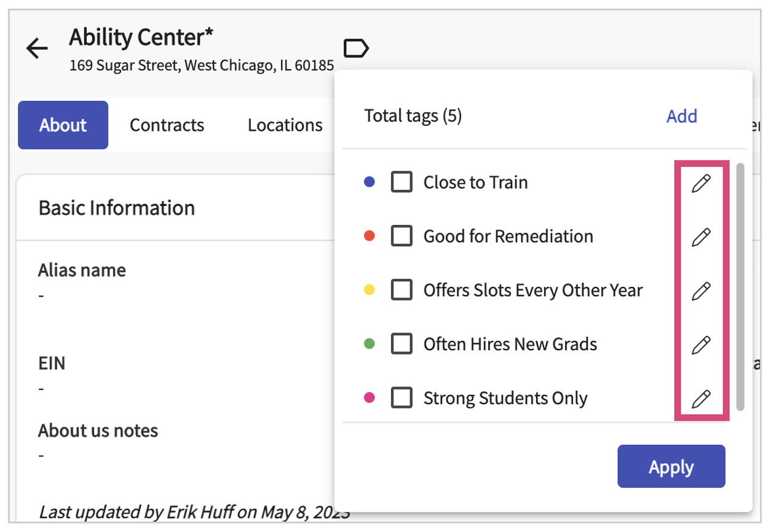Edit the Close to Train tag
This screenshot has width=771, height=532.
701,182
